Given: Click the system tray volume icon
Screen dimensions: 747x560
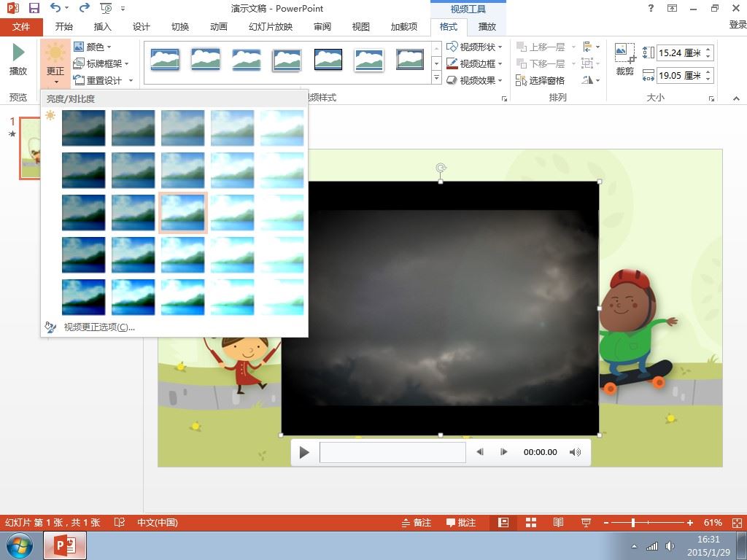Looking at the screenshot, I should [670, 546].
